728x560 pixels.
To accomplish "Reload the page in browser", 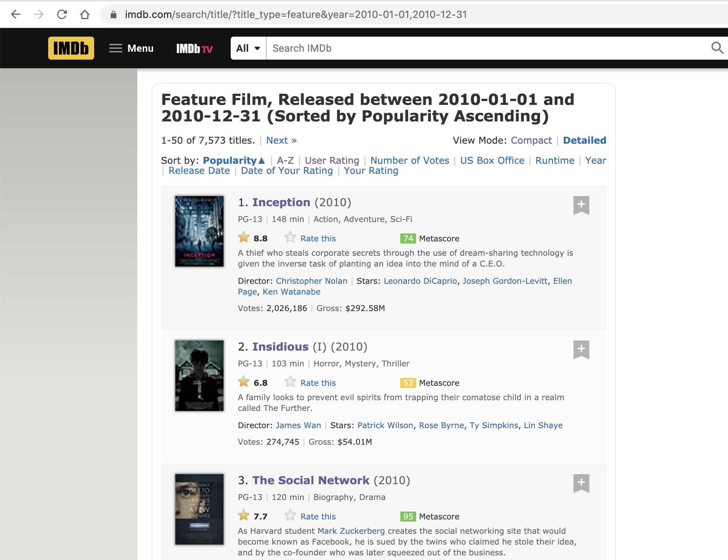I will coord(62,14).
